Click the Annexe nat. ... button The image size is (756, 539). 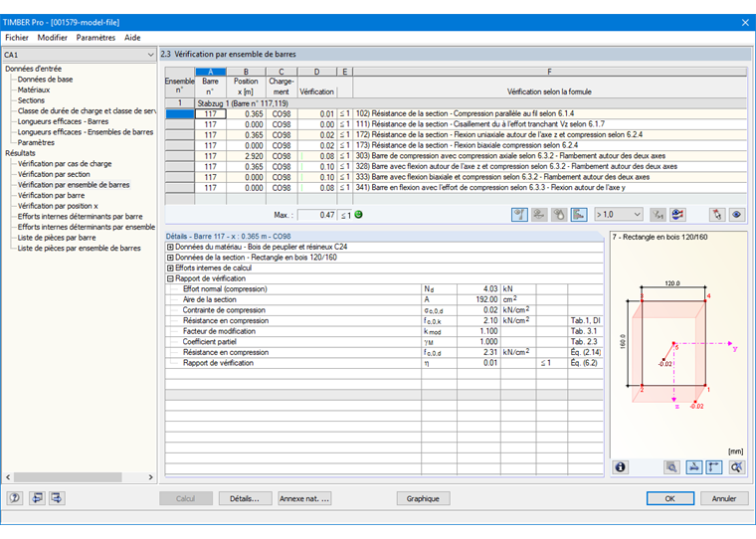304,498
